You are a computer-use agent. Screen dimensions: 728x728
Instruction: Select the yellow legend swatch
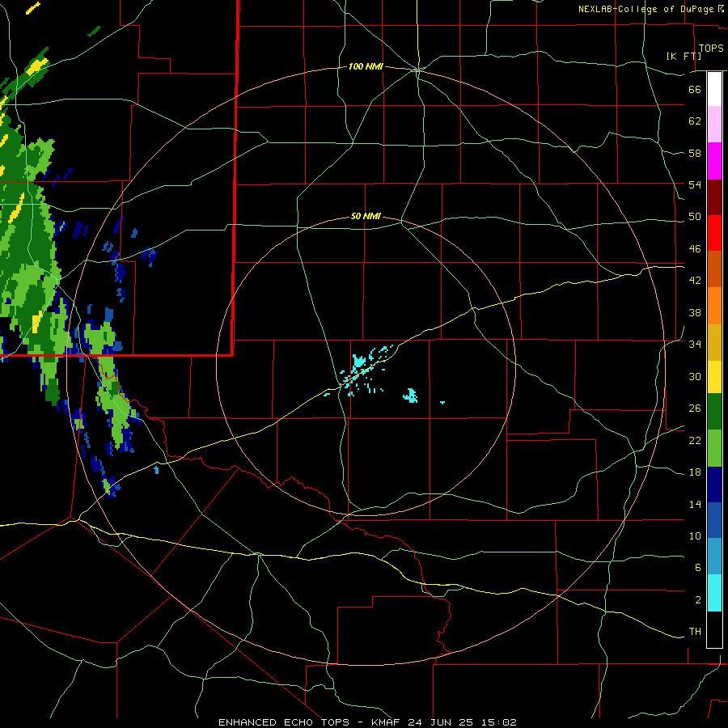[714, 377]
